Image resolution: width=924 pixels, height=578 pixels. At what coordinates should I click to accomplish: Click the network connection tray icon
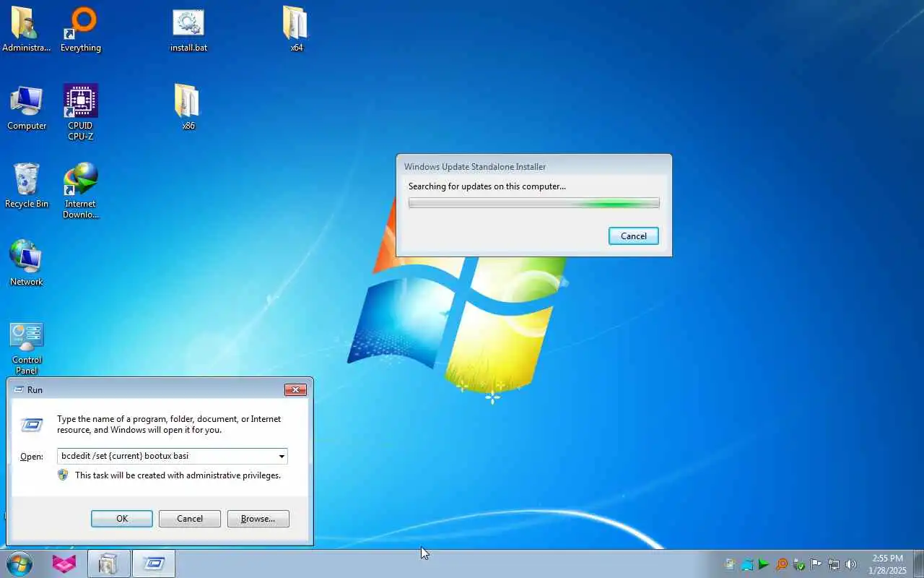click(834, 564)
